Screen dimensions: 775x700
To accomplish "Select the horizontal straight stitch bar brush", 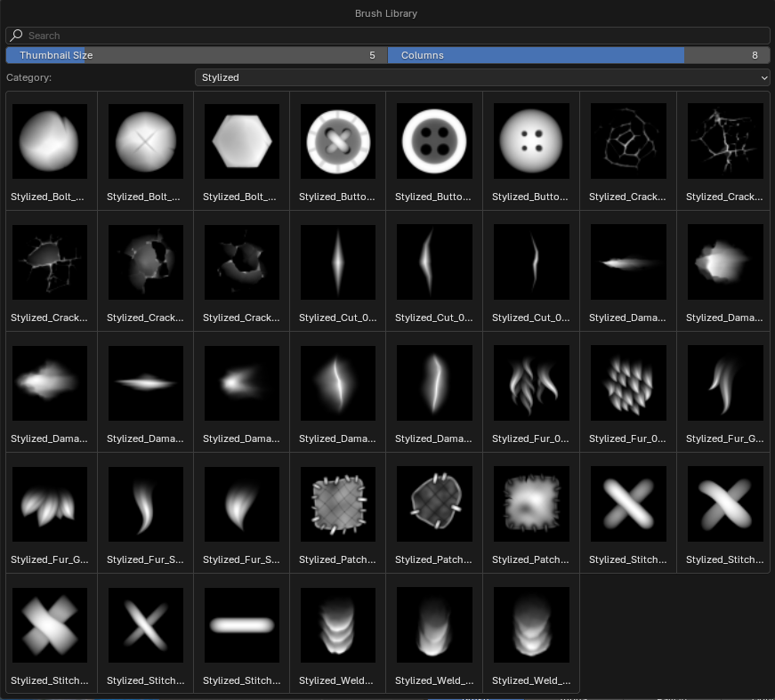I will pos(242,624).
